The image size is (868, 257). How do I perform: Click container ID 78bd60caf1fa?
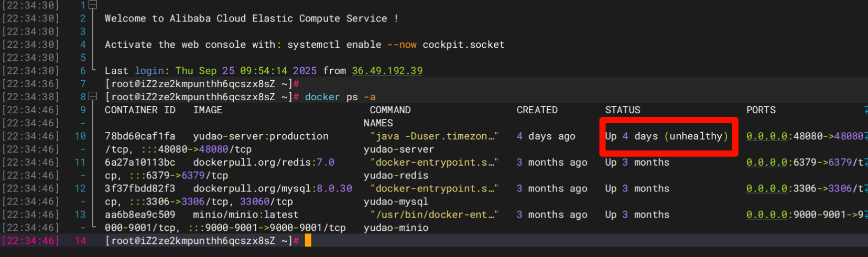click(140, 136)
